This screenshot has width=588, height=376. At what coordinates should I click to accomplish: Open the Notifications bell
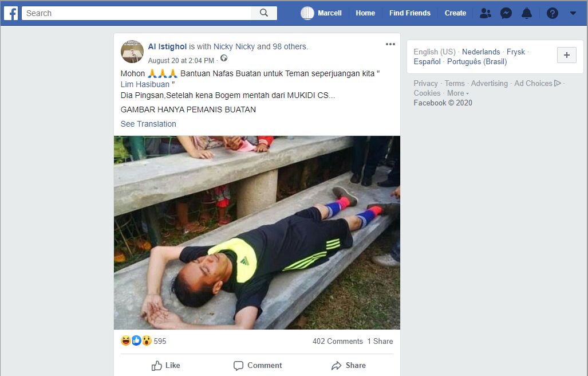pos(527,13)
